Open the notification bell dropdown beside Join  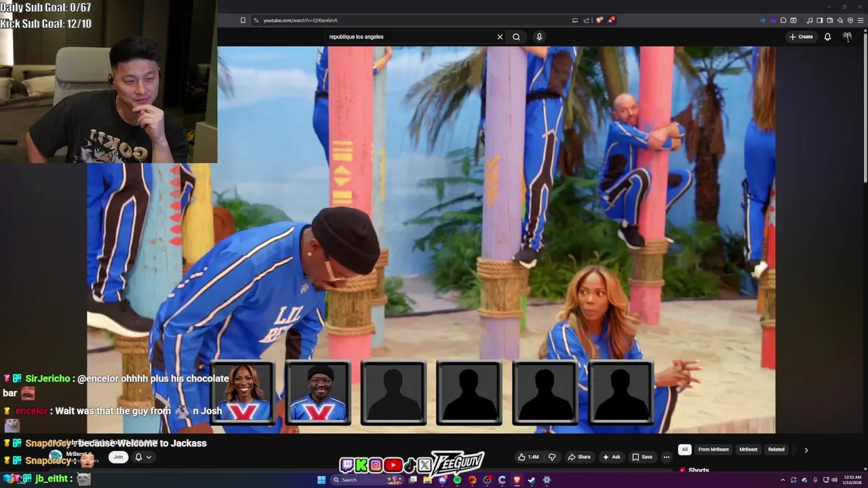[143, 457]
